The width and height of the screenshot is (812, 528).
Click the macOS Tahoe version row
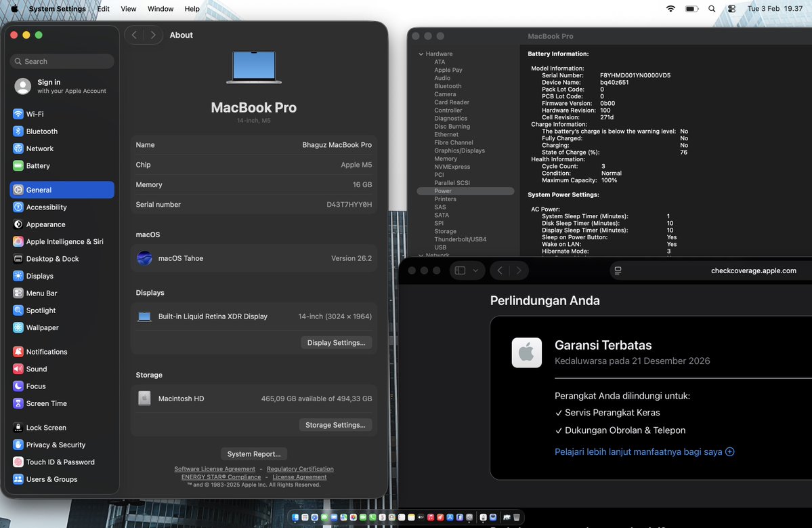pos(254,258)
